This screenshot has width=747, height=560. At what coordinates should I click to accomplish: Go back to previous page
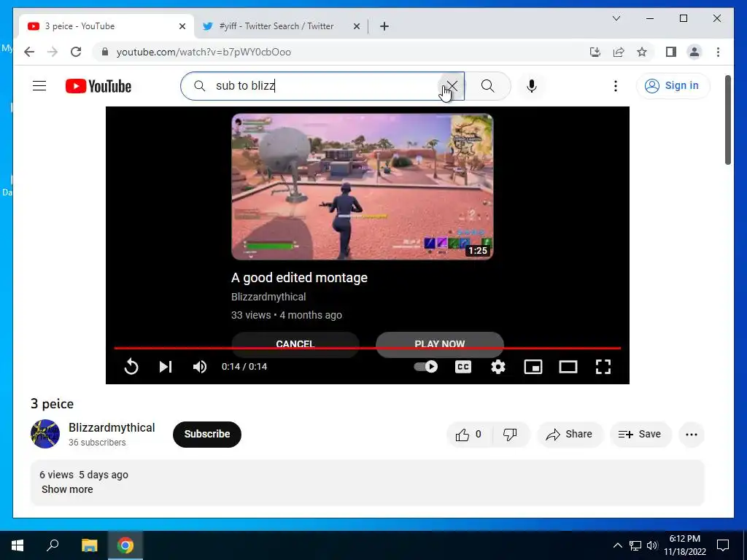point(29,52)
